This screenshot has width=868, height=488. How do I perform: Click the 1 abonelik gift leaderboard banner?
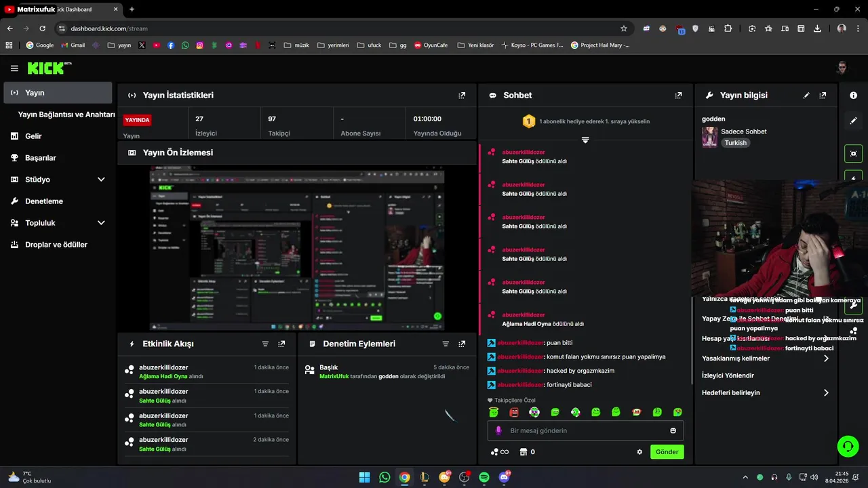click(585, 121)
